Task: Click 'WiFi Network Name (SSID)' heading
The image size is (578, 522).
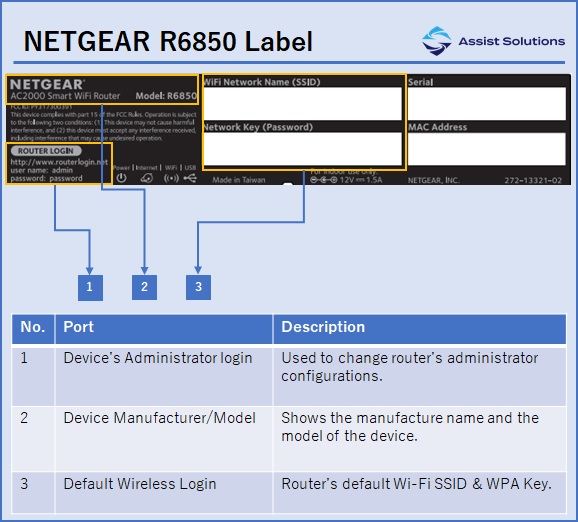Action: pyautogui.click(x=262, y=82)
